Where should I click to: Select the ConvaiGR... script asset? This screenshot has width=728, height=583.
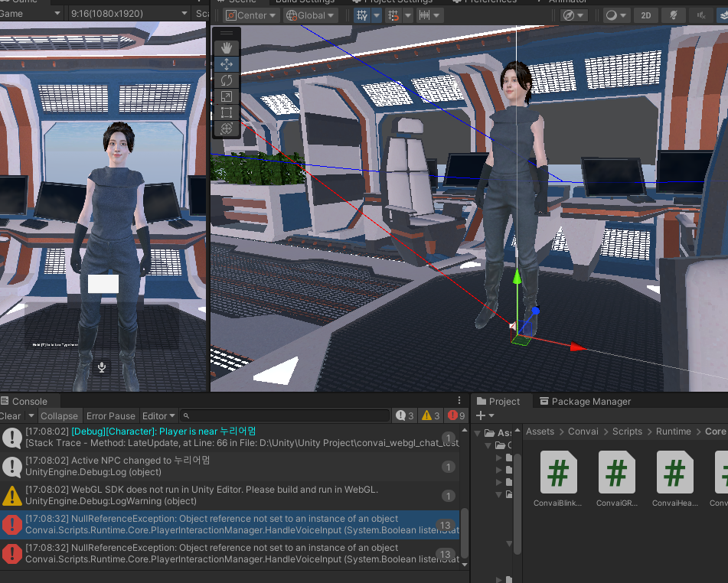616,478
